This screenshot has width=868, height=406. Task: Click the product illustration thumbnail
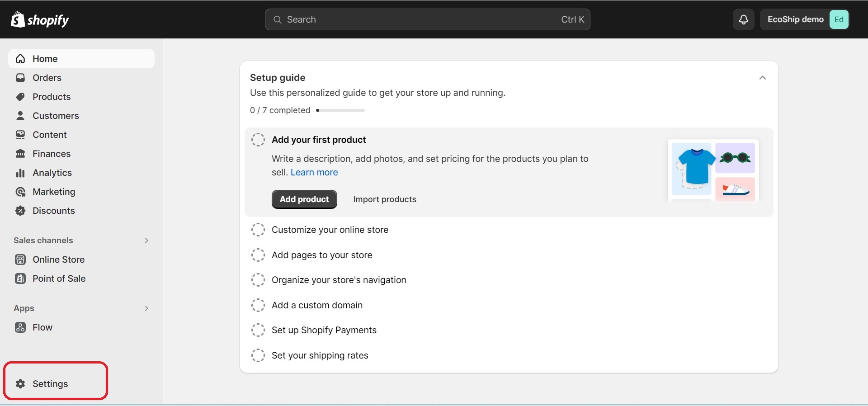(x=713, y=171)
